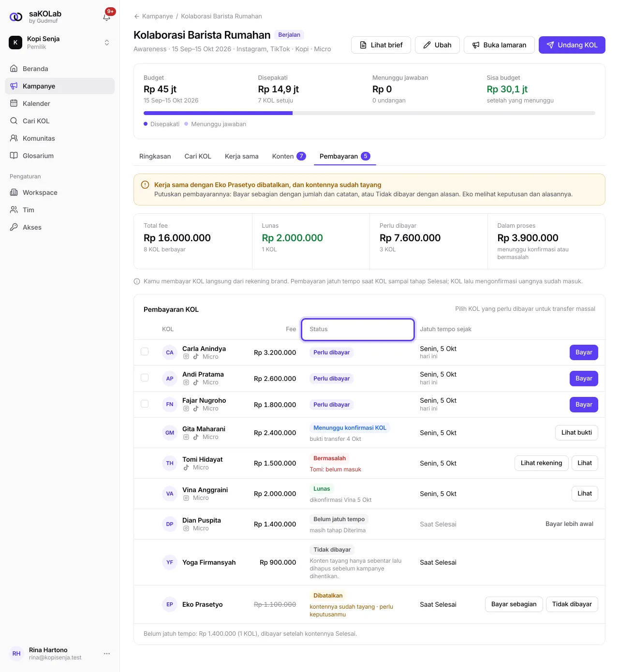Open the Cari KOL tab
The image size is (619, 672).
click(x=198, y=156)
